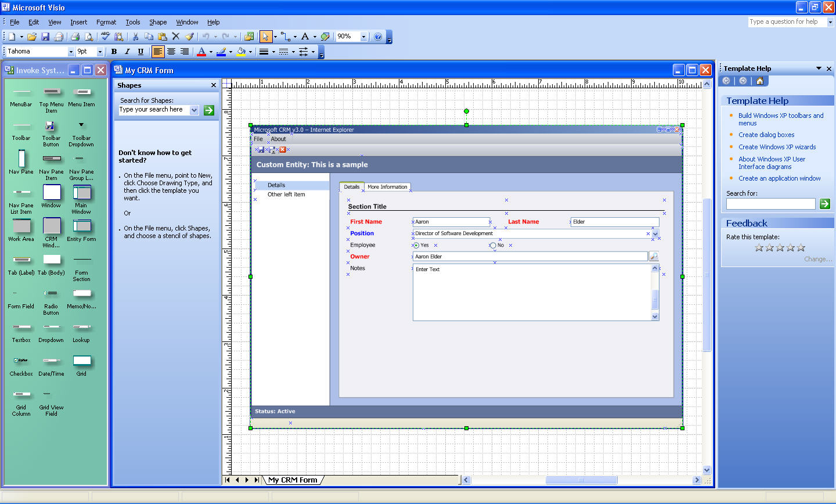This screenshot has height=504, width=836.
Task: Click the Line Color pen swatch
Action: pos(221,52)
